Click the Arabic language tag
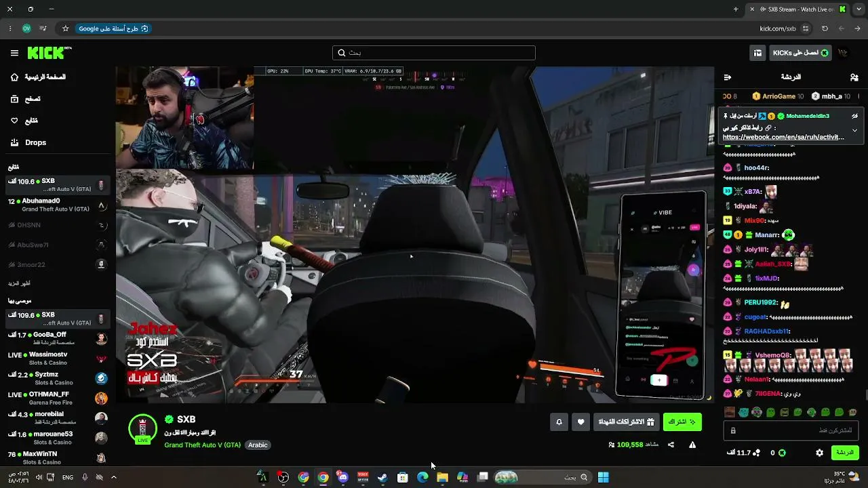Screen dimensions: 868x488 click(x=258, y=445)
